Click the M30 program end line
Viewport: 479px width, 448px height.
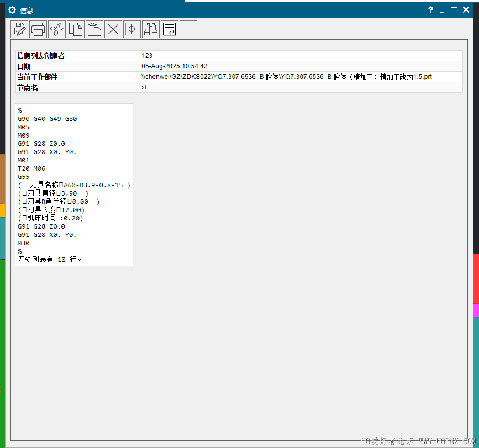24,243
